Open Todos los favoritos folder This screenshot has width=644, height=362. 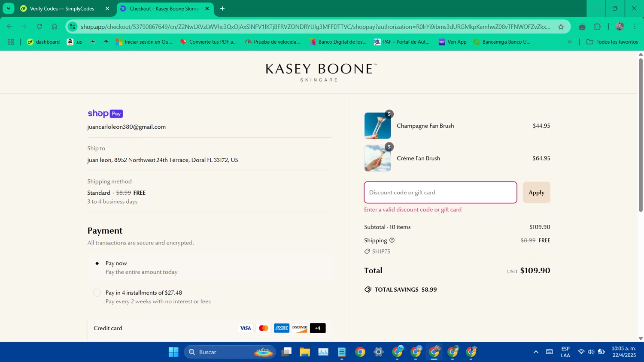coord(612,42)
